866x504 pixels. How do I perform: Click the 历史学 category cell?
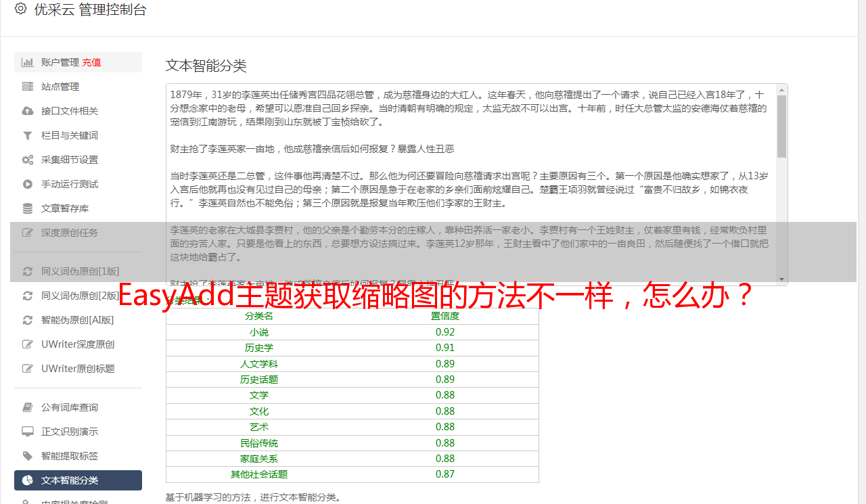[259, 348]
